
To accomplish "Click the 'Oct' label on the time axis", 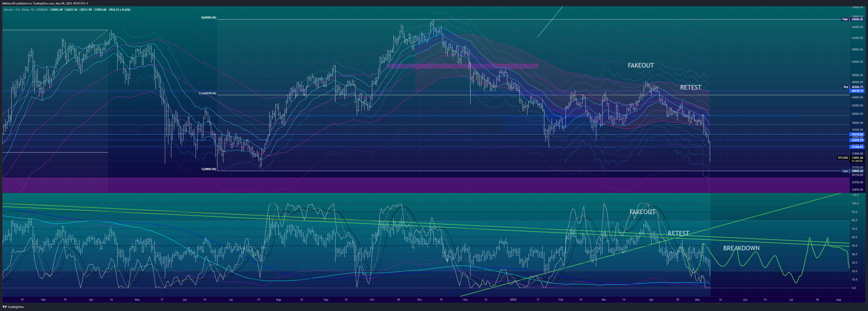I will (372, 299).
